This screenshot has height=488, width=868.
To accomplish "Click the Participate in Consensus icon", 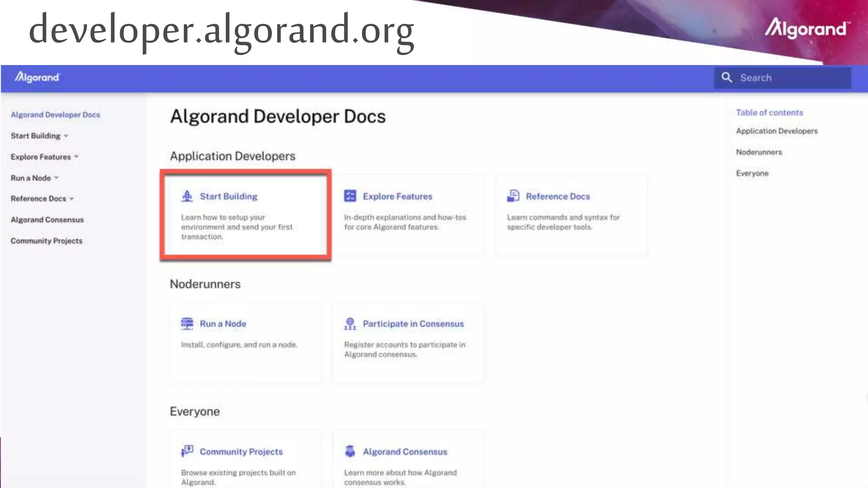I will pyautogui.click(x=350, y=324).
